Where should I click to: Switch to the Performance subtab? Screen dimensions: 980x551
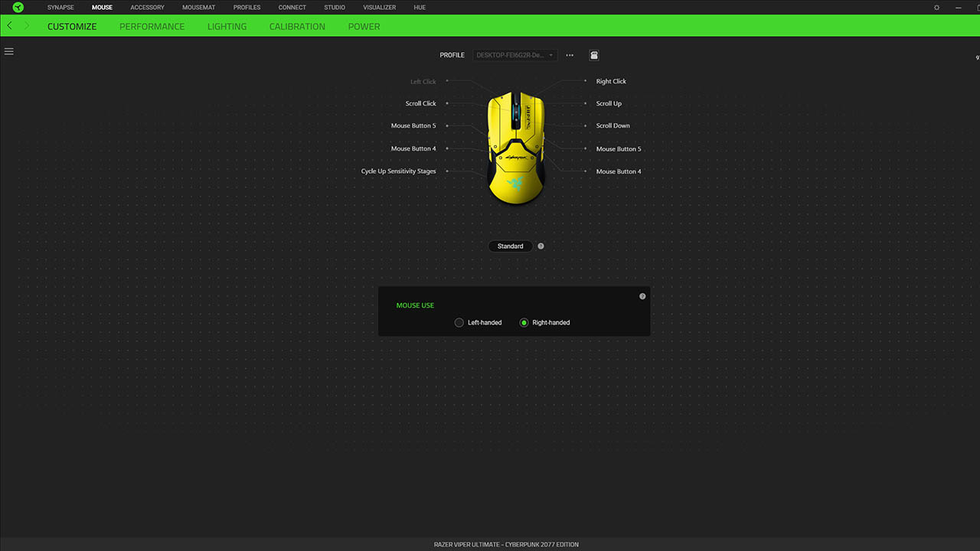tap(152, 26)
